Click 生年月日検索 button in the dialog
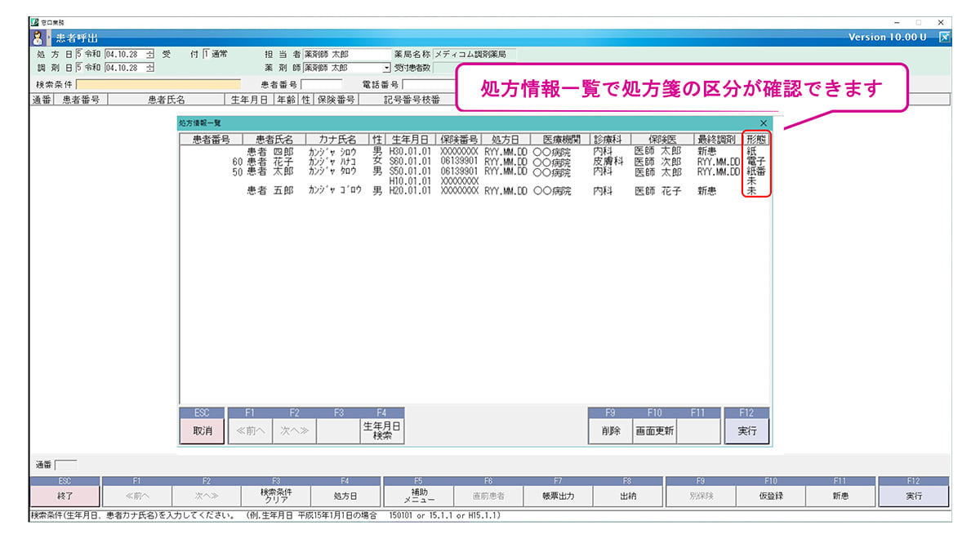Image resolution: width=980 pixels, height=539 pixels. [x=382, y=431]
